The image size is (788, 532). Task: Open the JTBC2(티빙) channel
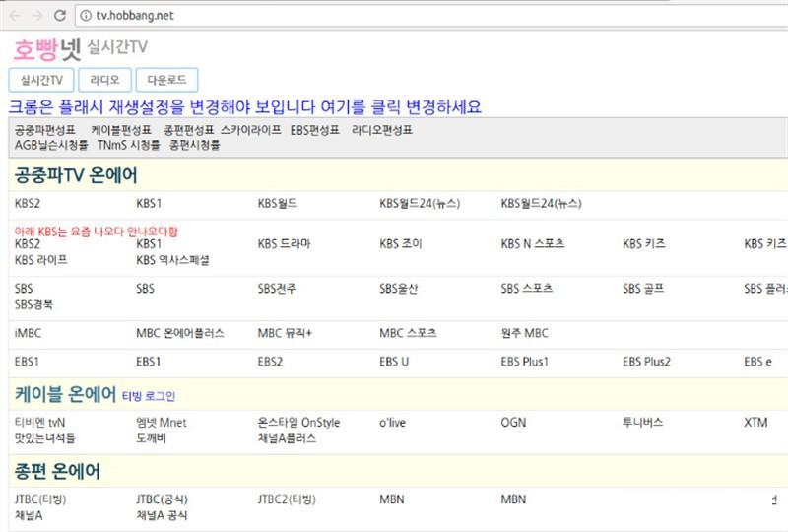coord(287,499)
